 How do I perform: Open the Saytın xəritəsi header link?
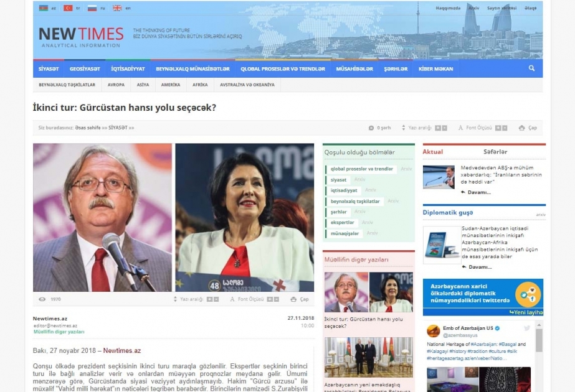click(501, 8)
